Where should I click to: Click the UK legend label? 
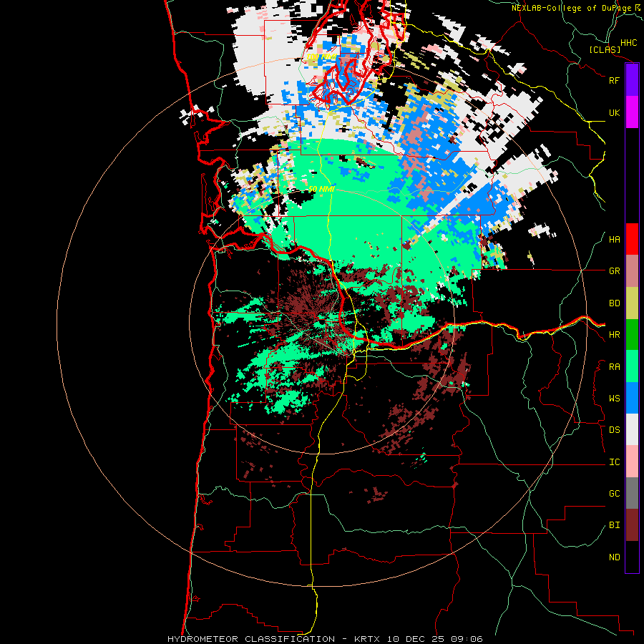[614, 112]
